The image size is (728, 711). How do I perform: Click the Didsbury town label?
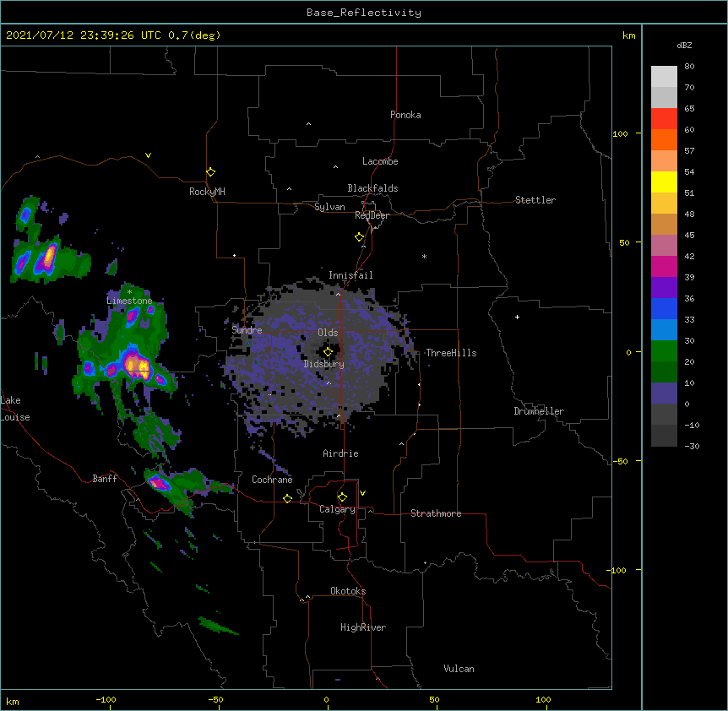[324, 364]
